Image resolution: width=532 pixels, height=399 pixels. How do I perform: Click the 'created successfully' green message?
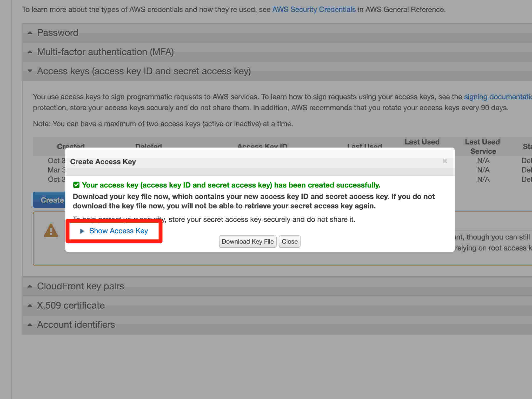(231, 185)
